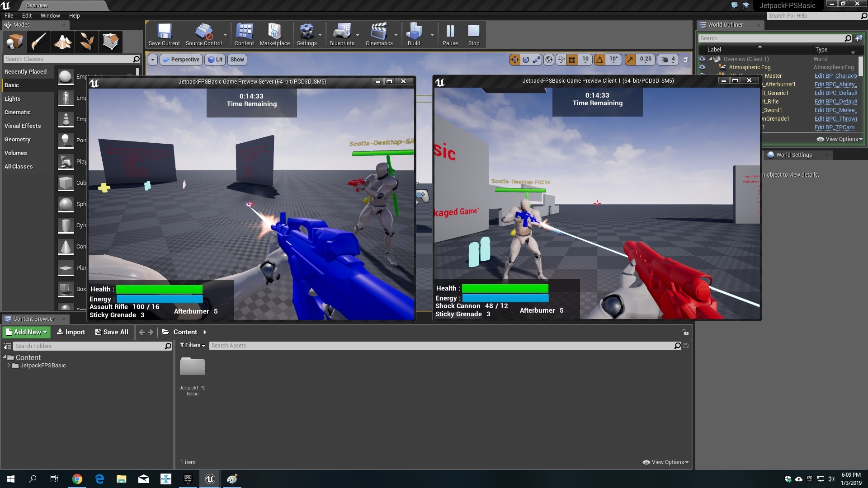
Task: Toggle Atmospheric Fog visibility eye
Action: click(x=702, y=67)
